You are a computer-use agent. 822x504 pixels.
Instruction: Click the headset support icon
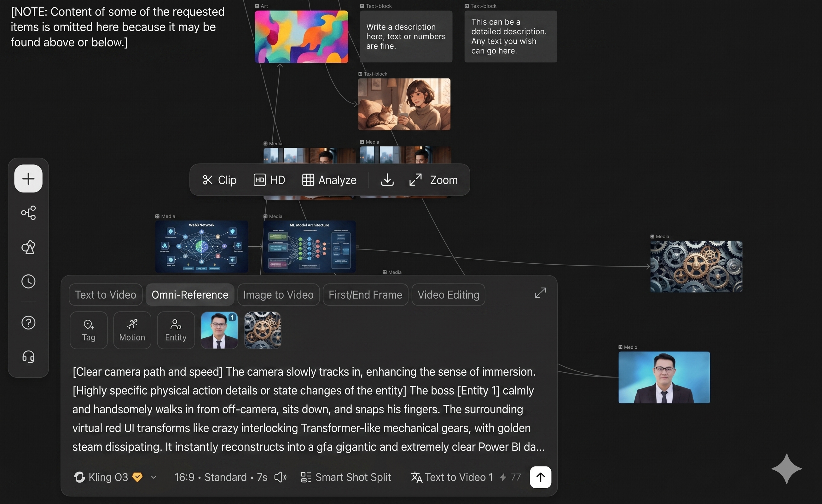pyautogui.click(x=28, y=357)
